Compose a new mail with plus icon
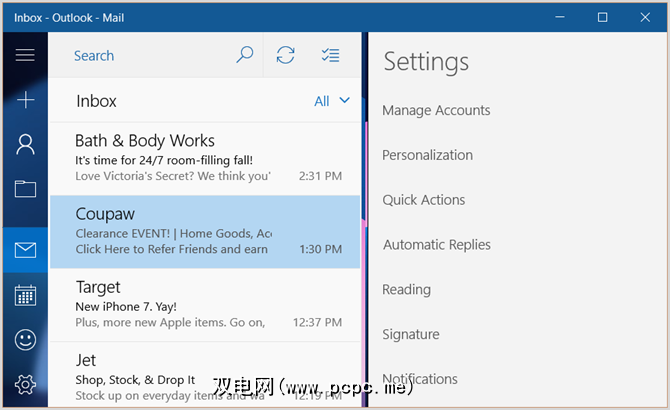Viewport: 670px width, 410px height. click(x=25, y=100)
